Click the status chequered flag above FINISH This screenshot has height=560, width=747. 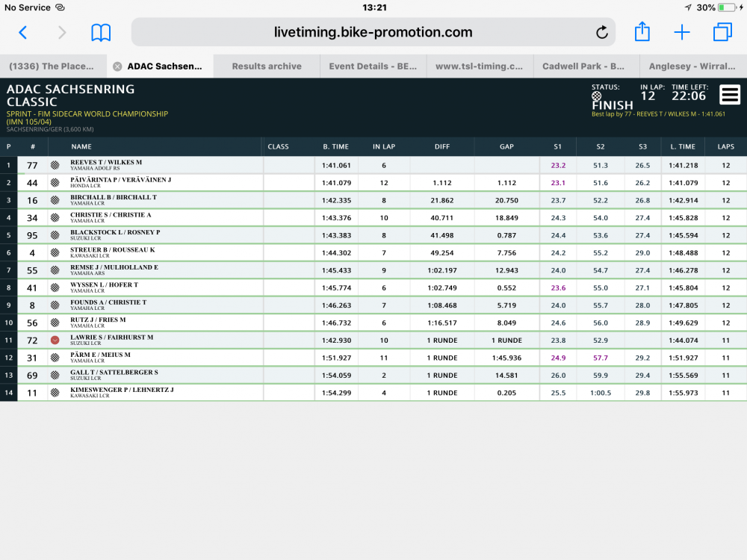click(596, 96)
